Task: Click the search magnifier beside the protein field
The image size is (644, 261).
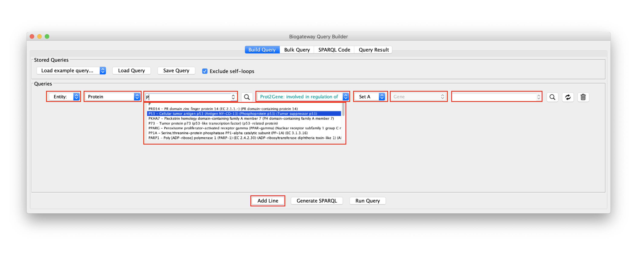Action: 247,97
